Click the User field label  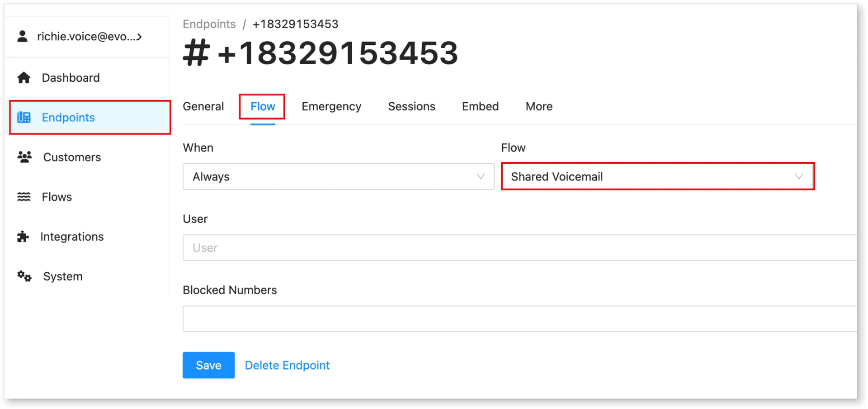point(195,219)
